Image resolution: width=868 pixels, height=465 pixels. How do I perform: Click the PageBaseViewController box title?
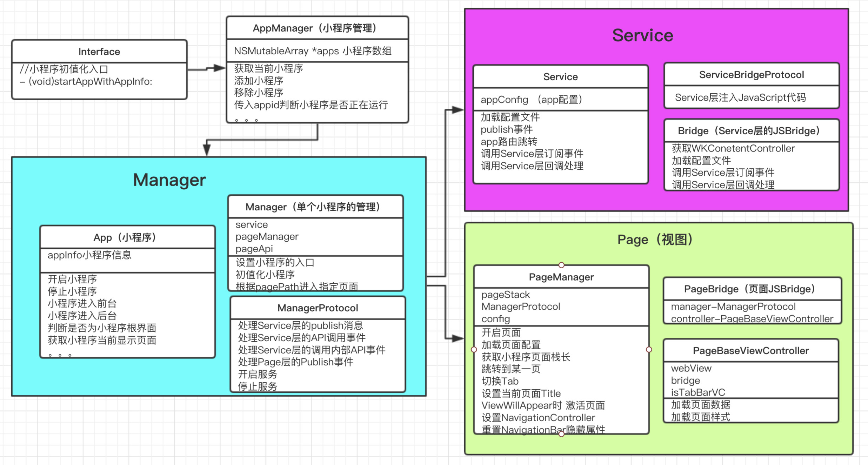(x=751, y=351)
